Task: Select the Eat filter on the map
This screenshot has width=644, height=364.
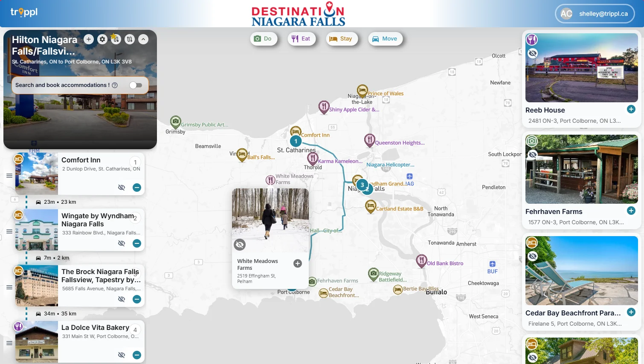Action: [x=302, y=38]
